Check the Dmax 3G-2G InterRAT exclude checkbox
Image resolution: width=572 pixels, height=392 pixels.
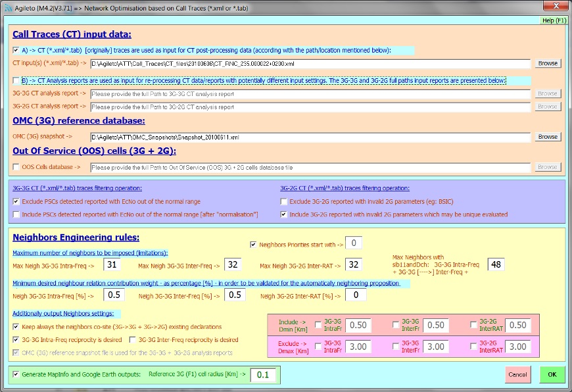tap(474, 346)
